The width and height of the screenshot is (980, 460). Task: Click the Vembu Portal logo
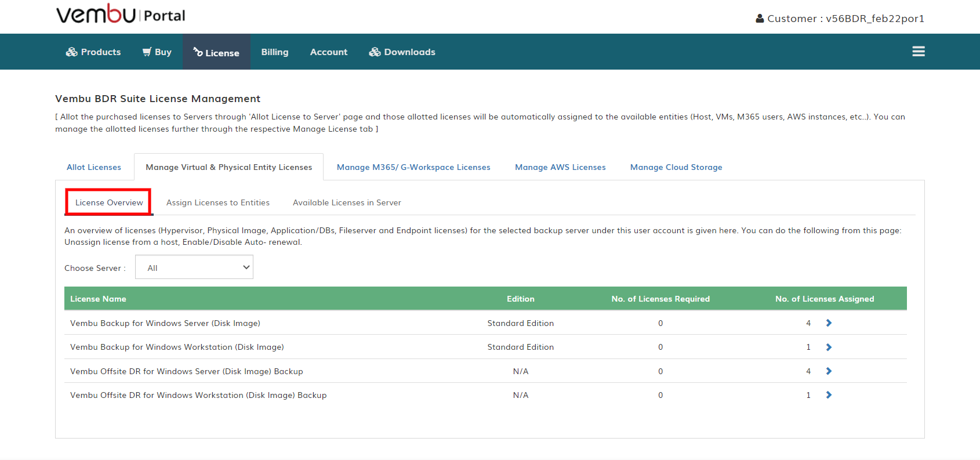[121, 15]
